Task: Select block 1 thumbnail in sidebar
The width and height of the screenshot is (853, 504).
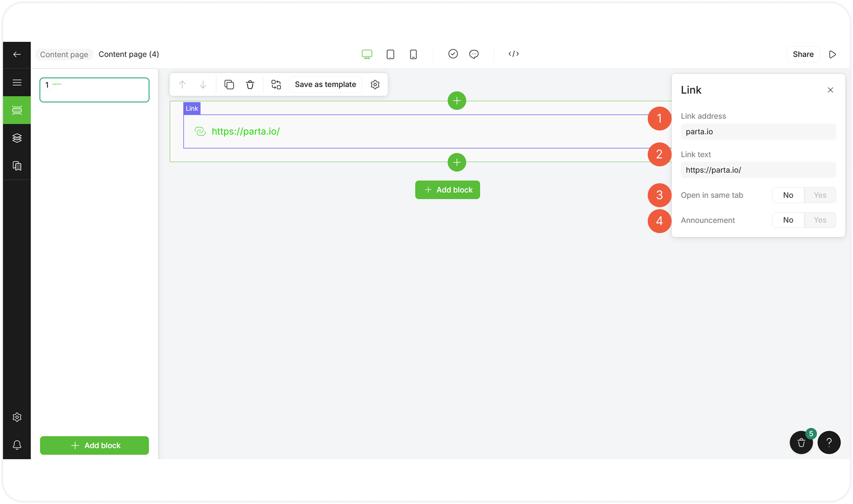Action: pos(94,90)
